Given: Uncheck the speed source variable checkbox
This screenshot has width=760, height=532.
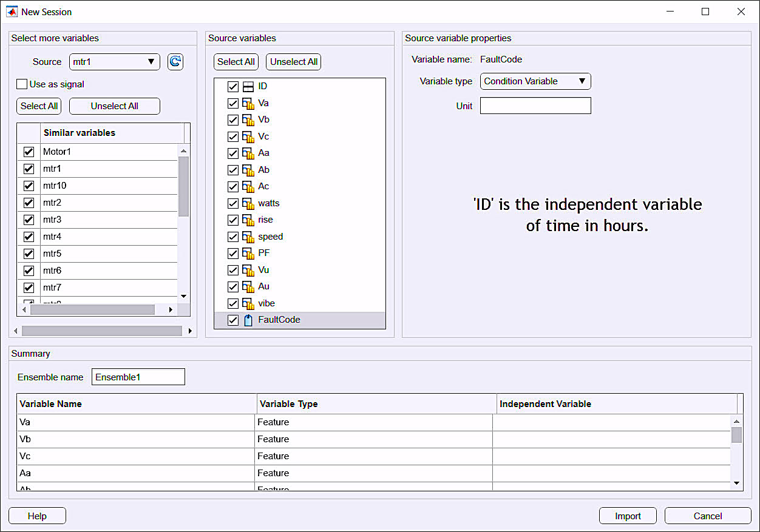Looking at the screenshot, I should tap(233, 237).
